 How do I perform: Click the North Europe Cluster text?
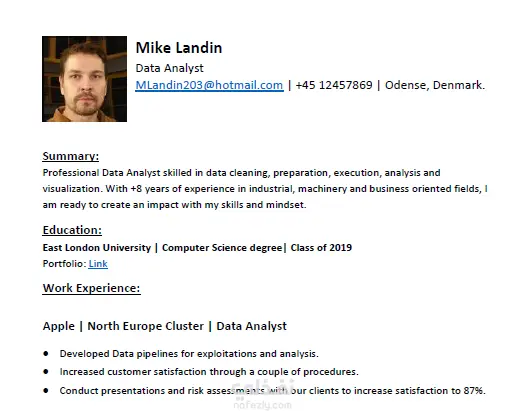pyautogui.click(x=146, y=326)
